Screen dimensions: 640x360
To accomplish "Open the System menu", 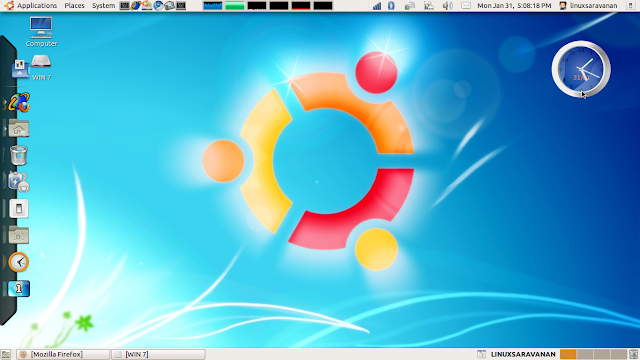I will (x=103, y=6).
